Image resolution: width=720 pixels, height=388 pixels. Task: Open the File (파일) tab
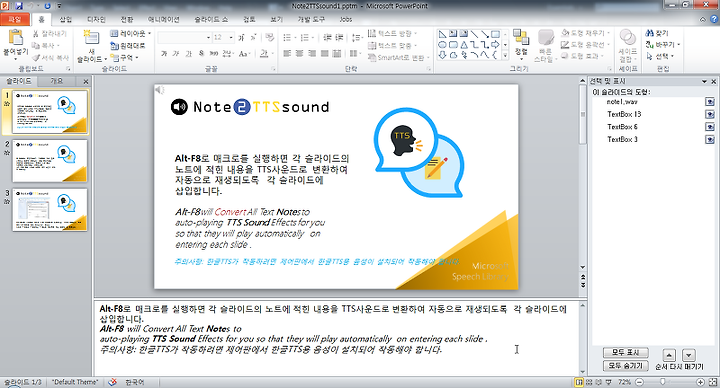pos(15,19)
